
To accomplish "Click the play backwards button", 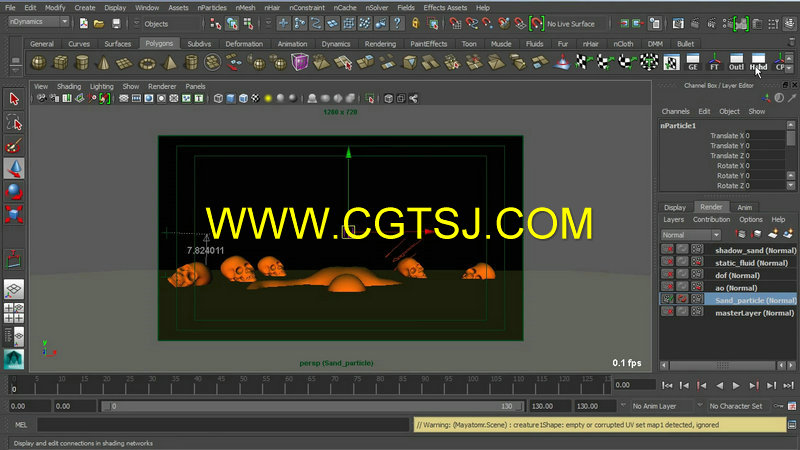I will click(719, 386).
